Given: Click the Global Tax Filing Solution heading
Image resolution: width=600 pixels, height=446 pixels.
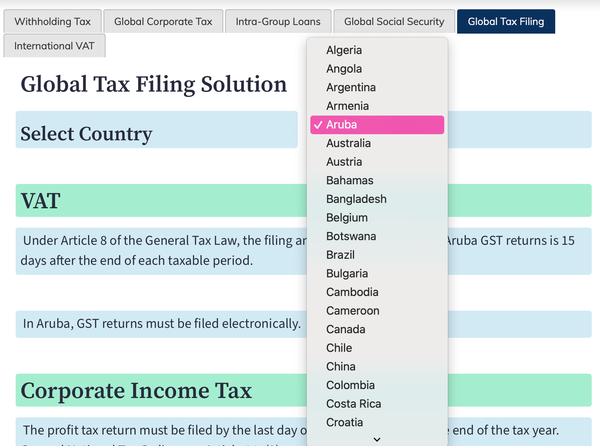Looking at the screenshot, I should click(153, 85).
